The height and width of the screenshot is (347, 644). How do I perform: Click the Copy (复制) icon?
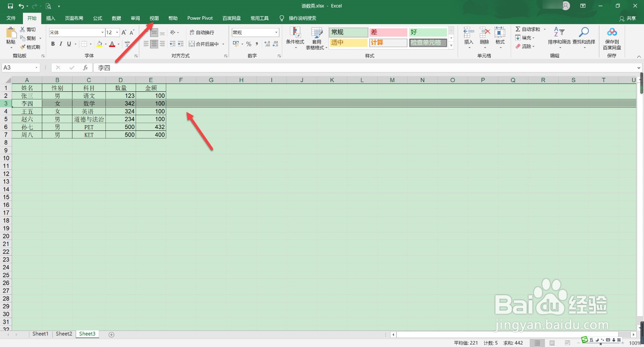pos(23,38)
